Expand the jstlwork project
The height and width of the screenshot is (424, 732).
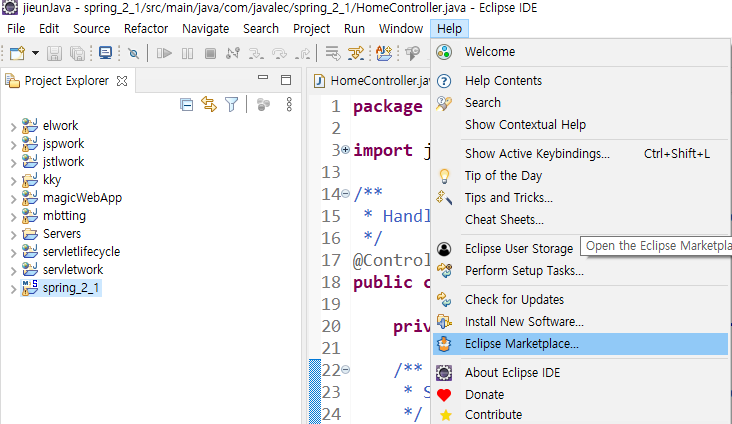pos(13,163)
